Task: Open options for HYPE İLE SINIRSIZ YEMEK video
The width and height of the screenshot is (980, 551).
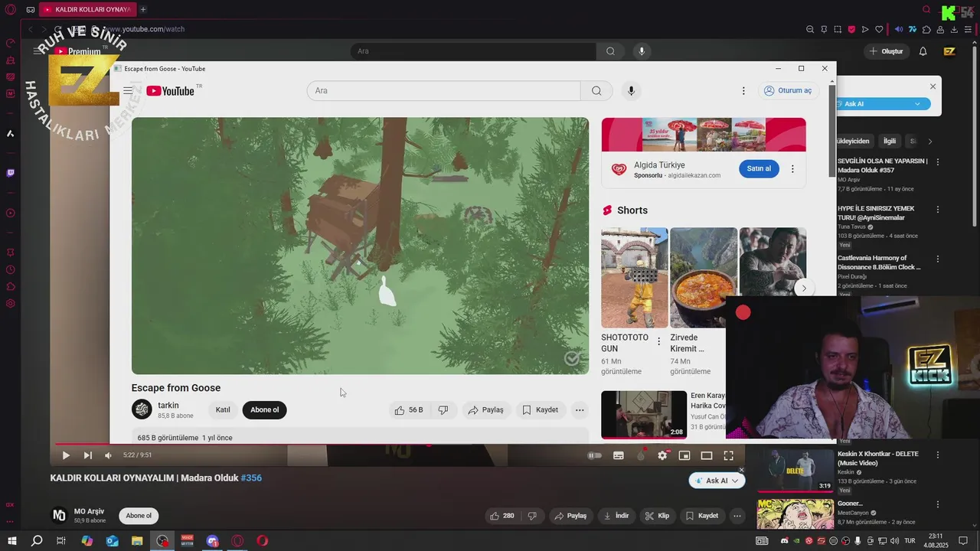Action: tap(938, 210)
